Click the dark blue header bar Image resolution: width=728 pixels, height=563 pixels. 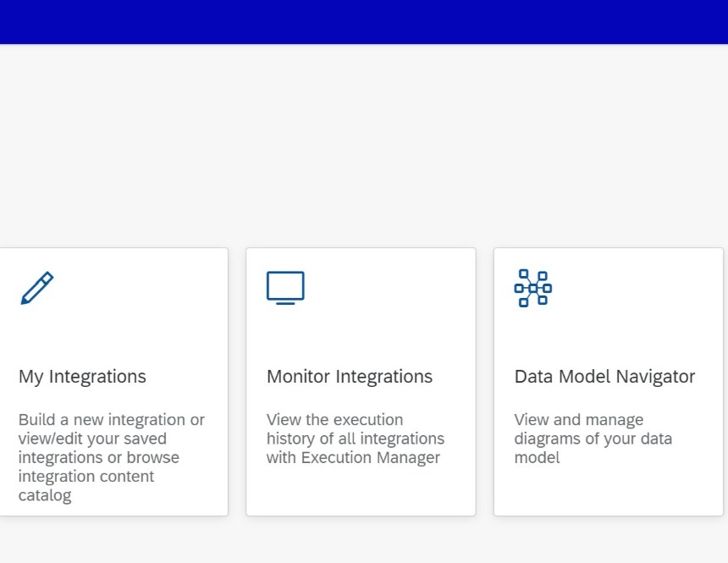click(364, 22)
